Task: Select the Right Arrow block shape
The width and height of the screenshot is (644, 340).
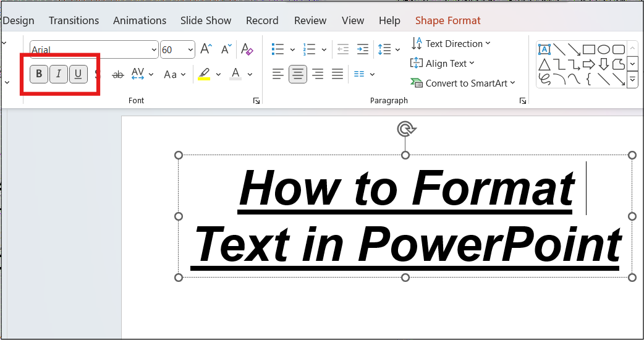Action: [589, 64]
